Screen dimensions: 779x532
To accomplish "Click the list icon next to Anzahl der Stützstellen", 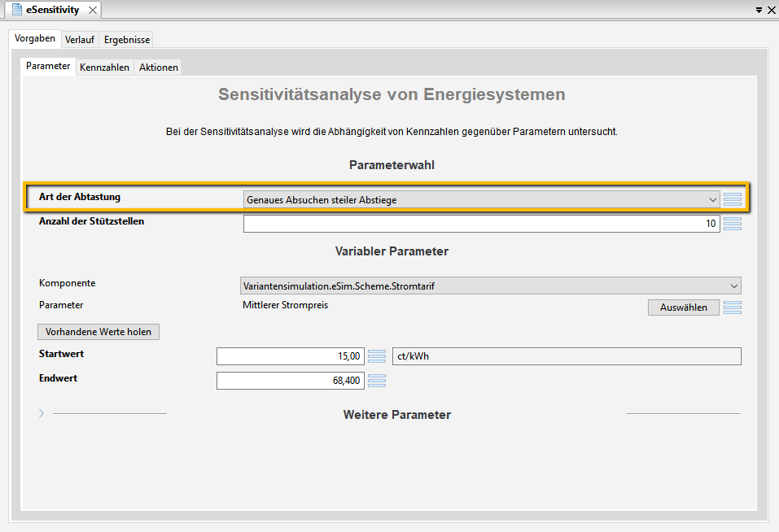I will click(733, 224).
